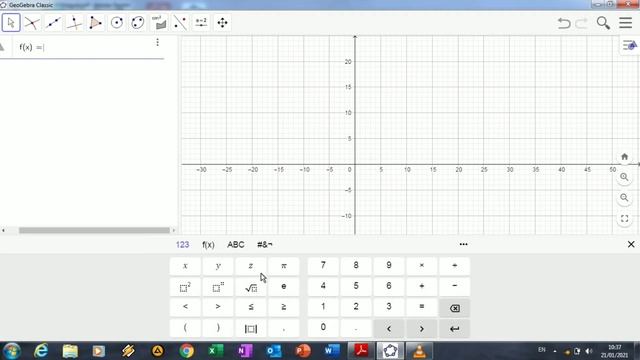This screenshot has width=640, height=360.
Task: Tap the number 5 key
Action: click(356, 287)
